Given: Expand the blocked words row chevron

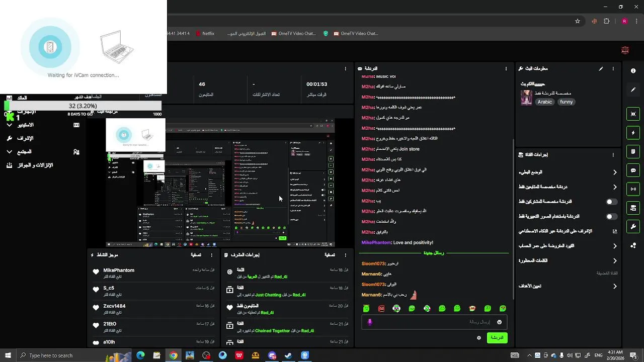Looking at the screenshot, I should tap(615, 261).
